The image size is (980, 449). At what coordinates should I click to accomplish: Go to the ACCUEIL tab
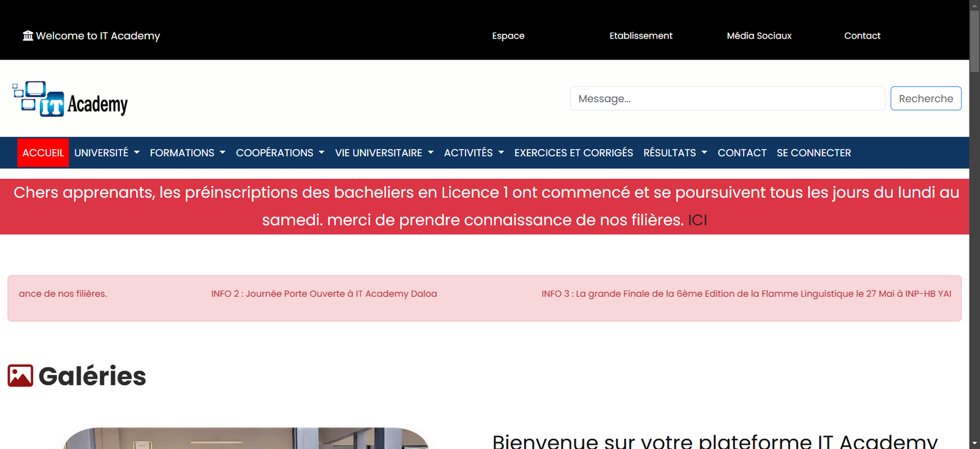coord(43,153)
